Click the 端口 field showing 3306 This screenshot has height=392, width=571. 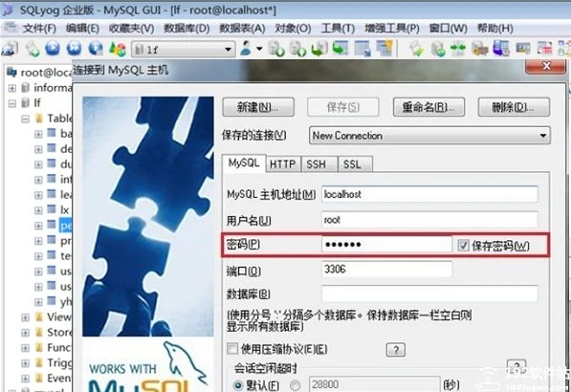(386, 270)
